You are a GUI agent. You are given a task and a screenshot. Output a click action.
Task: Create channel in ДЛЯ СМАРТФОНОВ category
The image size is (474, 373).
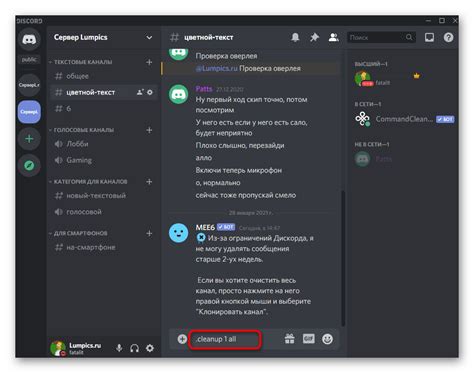pyautogui.click(x=149, y=233)
